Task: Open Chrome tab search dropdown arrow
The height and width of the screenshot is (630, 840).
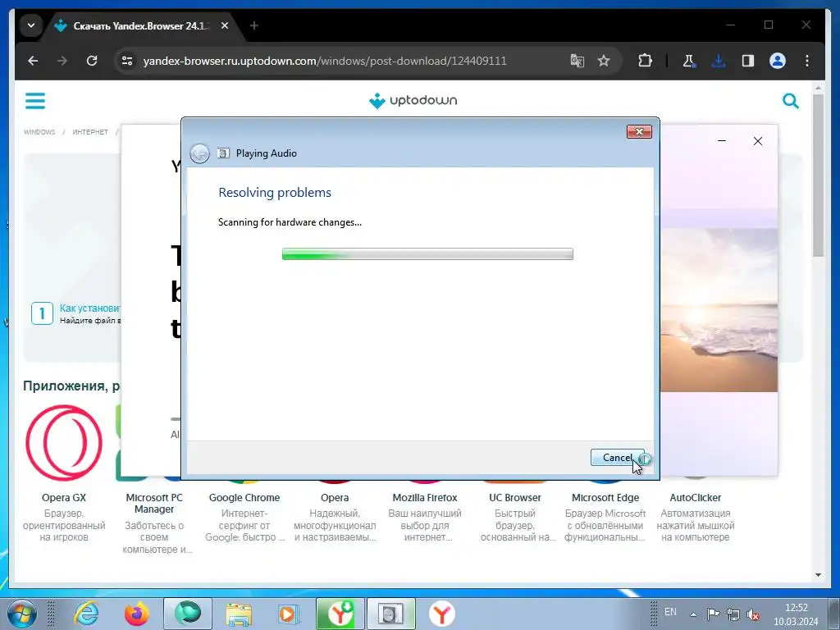Action: (x=31, y=25)
